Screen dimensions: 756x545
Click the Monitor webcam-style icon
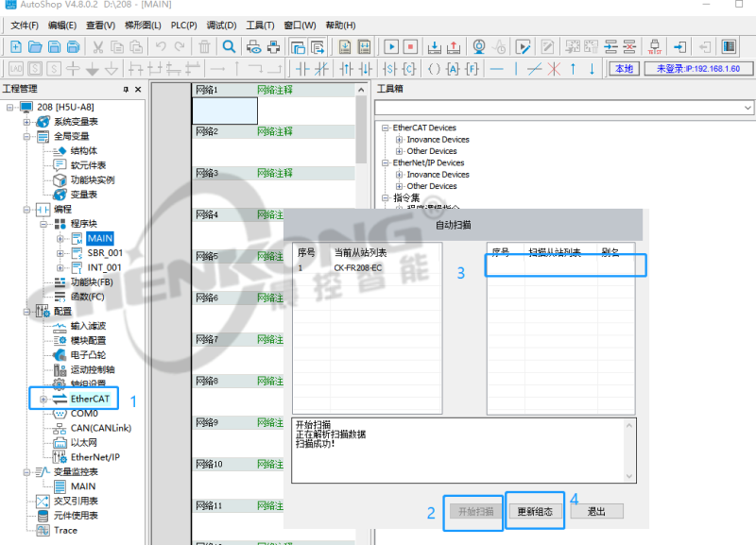pos(479,46)
